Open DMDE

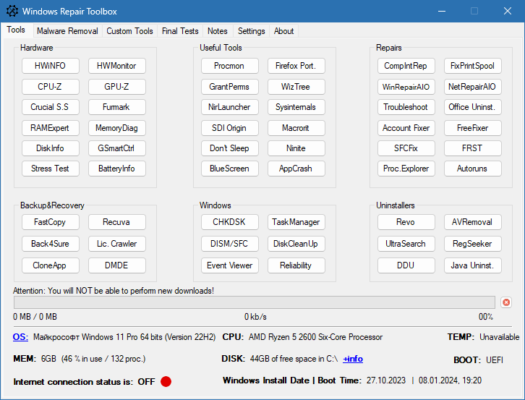117,265
